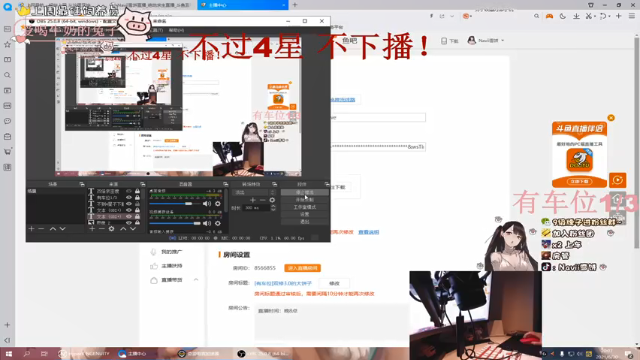Add a new source in OBS Sources panel
The width and height of the screenshot is (640, 360).
92,229
